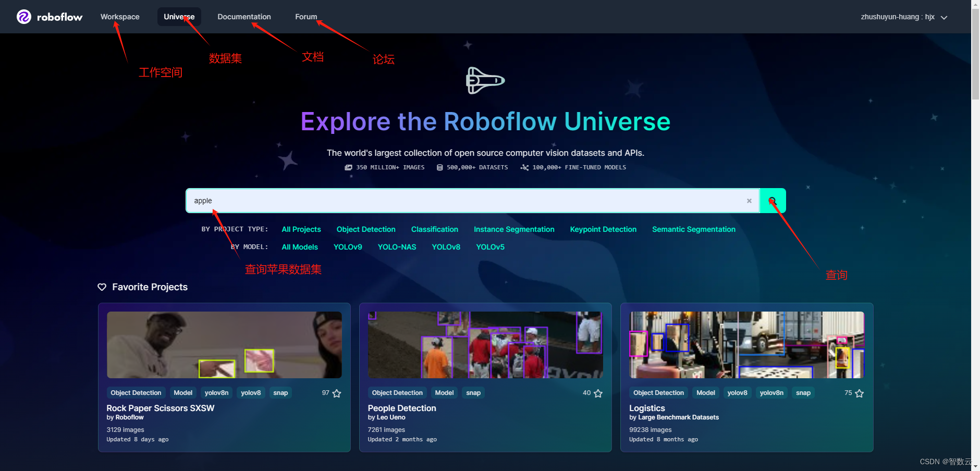This screenshot has height=471, width=980.
Task: Star the Logistics project
Action: pos(860,393)
